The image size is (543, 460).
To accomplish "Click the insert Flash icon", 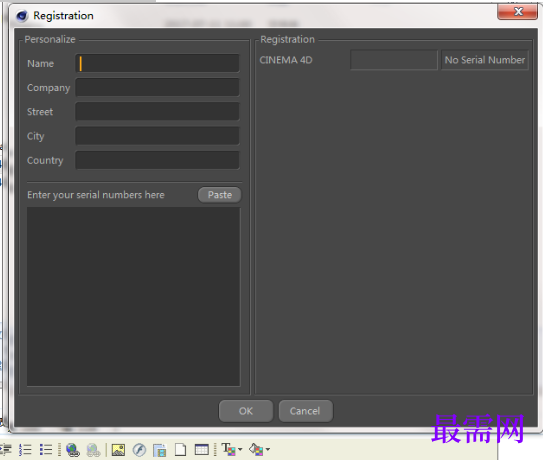I will pos(139,450).
